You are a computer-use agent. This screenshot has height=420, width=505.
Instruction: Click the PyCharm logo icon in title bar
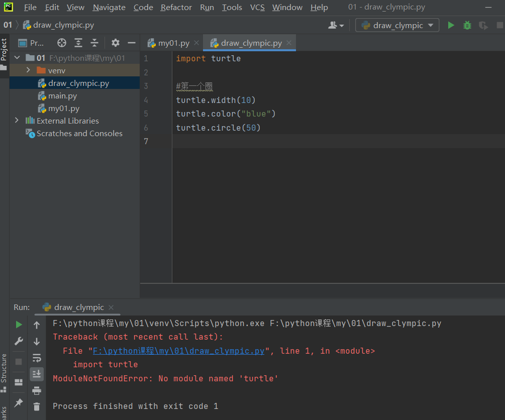[9, 7]
